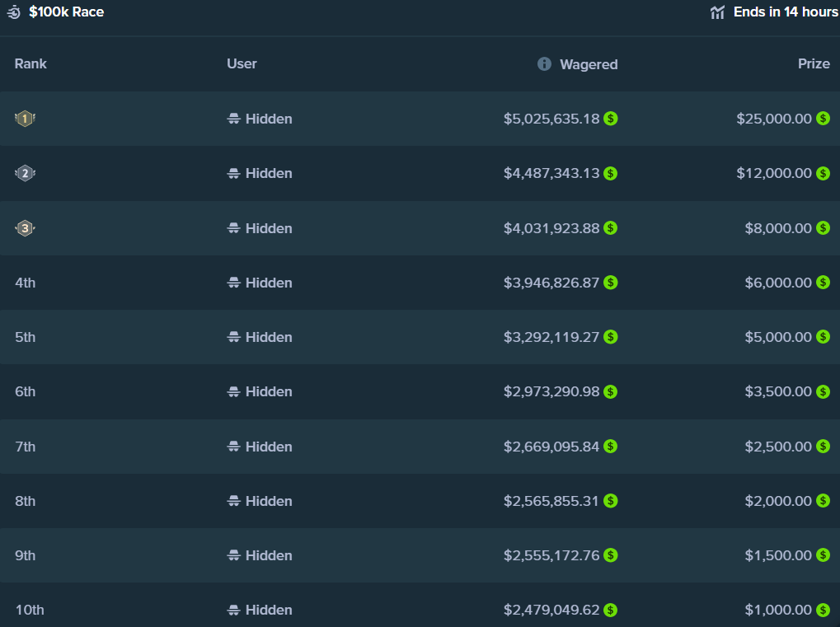Click the Ends in 14 hours text

point(786,12)
